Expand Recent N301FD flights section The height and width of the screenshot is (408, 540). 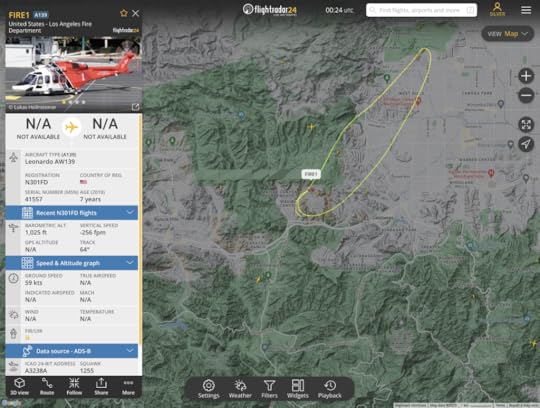(x=72, y=213)
